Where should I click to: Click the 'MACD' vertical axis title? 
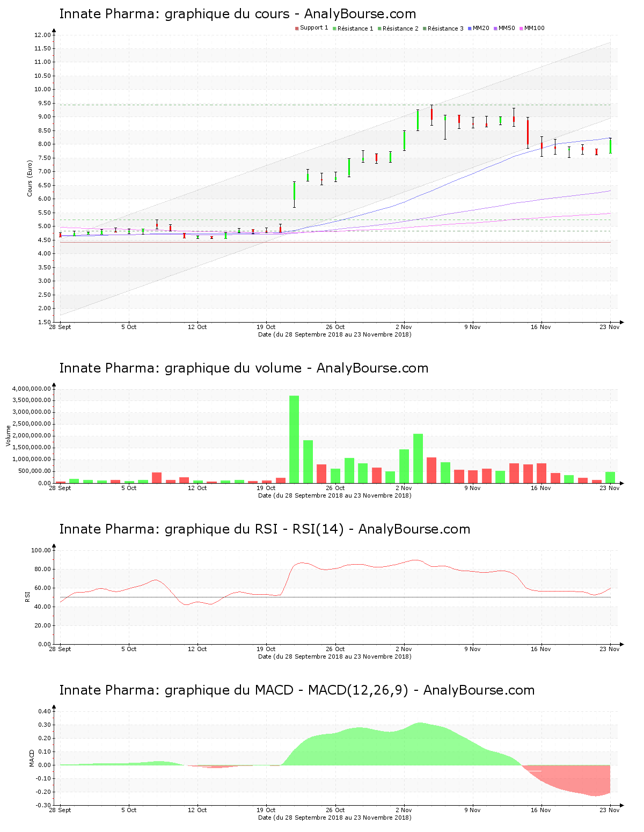click(x=32, y=758)
